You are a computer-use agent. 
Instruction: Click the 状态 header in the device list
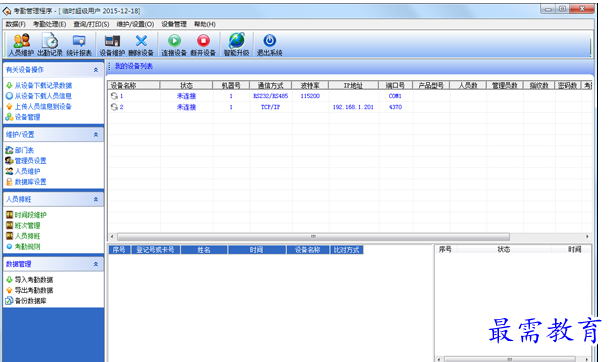pos(186,85)
